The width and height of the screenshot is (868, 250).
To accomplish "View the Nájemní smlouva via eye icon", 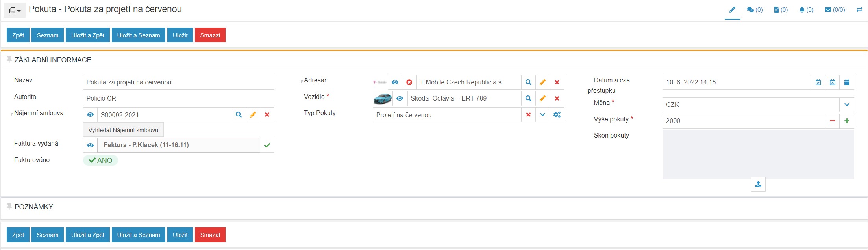I will [x=91, y=115].
